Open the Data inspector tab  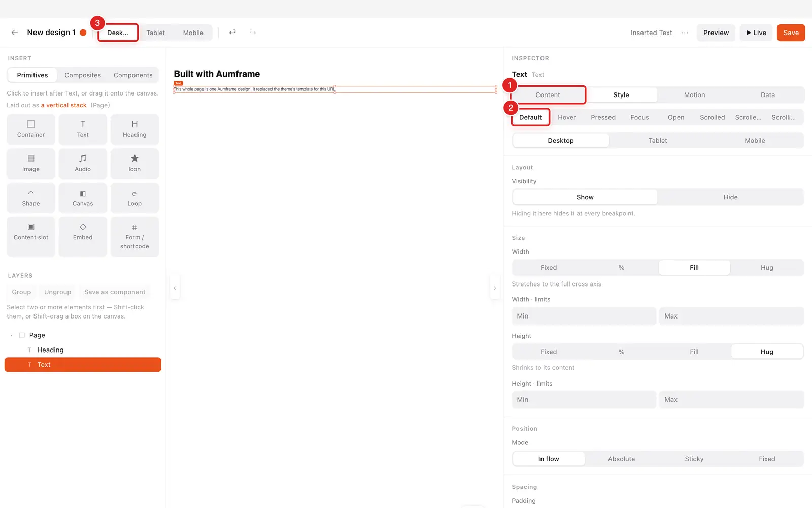(x=767, y=95)
